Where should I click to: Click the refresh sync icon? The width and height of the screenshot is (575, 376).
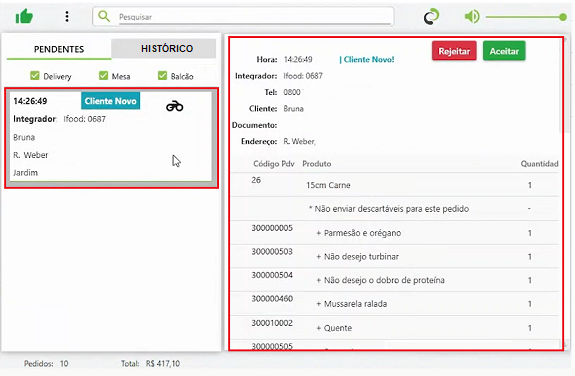click(431, 17)
